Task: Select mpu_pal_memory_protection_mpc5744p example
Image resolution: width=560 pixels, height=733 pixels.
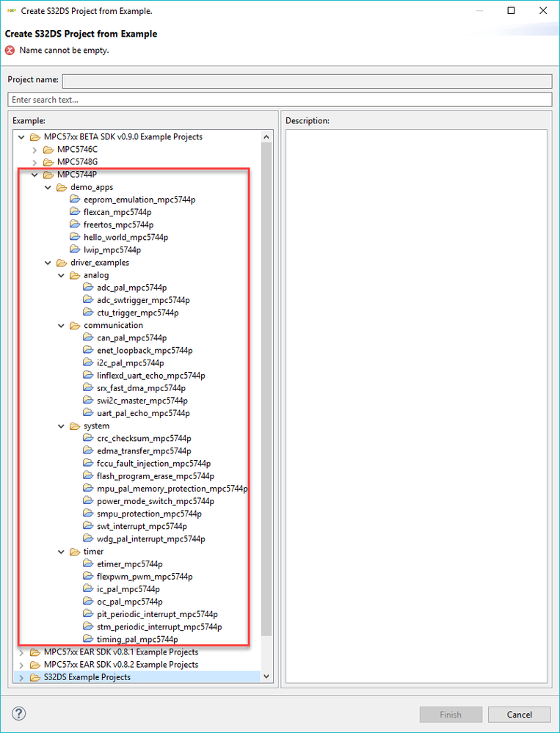Action: (x=172, y=489)
